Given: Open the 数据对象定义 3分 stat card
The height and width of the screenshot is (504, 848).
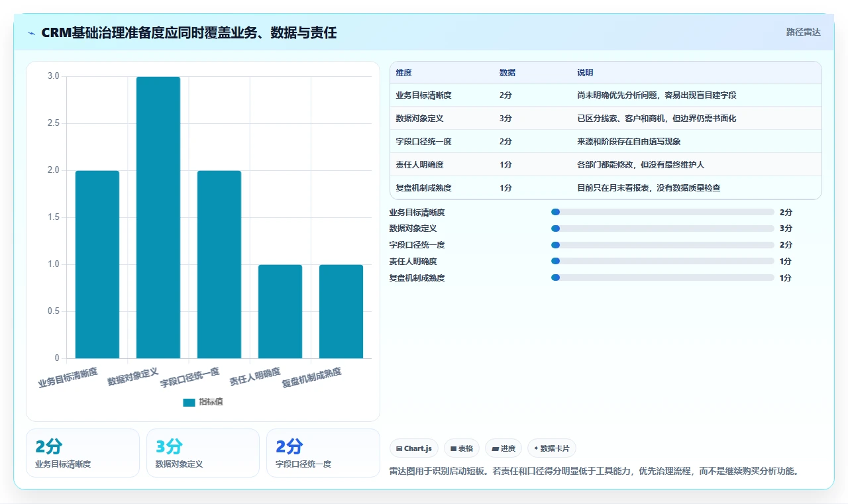Looking at the screenshot, I should click(203, 453).
